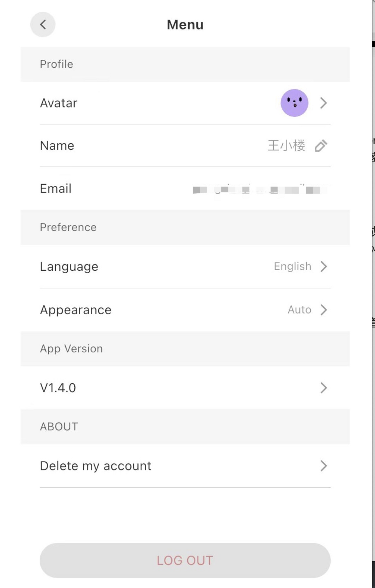This screenshot has height=588, width=375.
Task: Click the V1.4.0 version label
Action: point(58,388)
